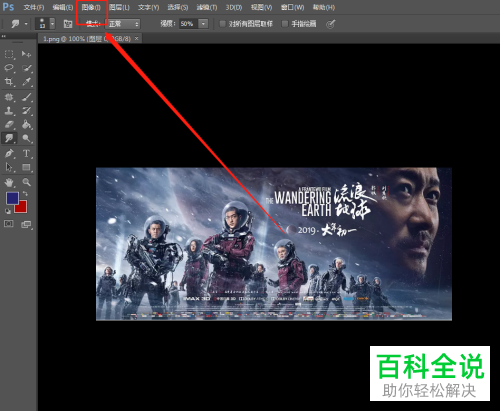Select the Path Selection tool
This screenshot has height=411, width=500.
point(9,167)
